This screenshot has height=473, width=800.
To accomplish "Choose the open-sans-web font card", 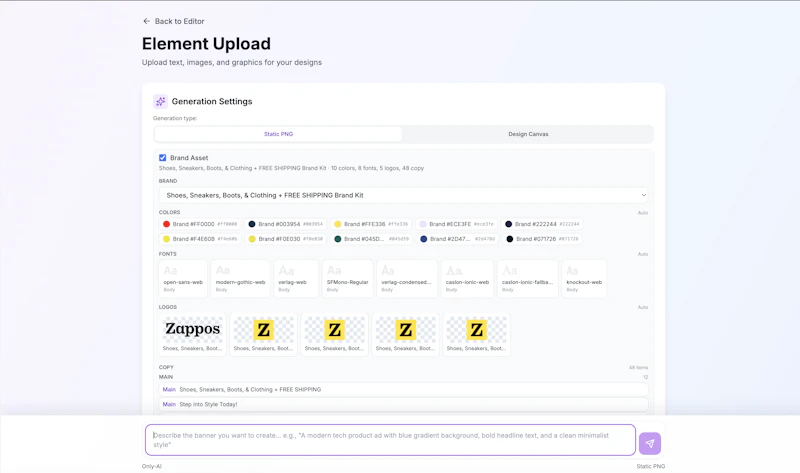I will (183, 279).
